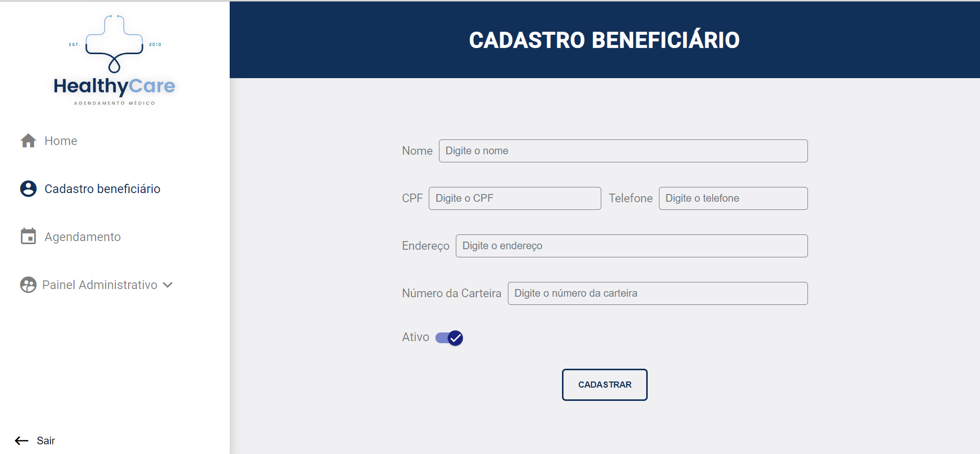
Task: Click the chevron next to Painel Administrativo
Action: tap(168, 285)
